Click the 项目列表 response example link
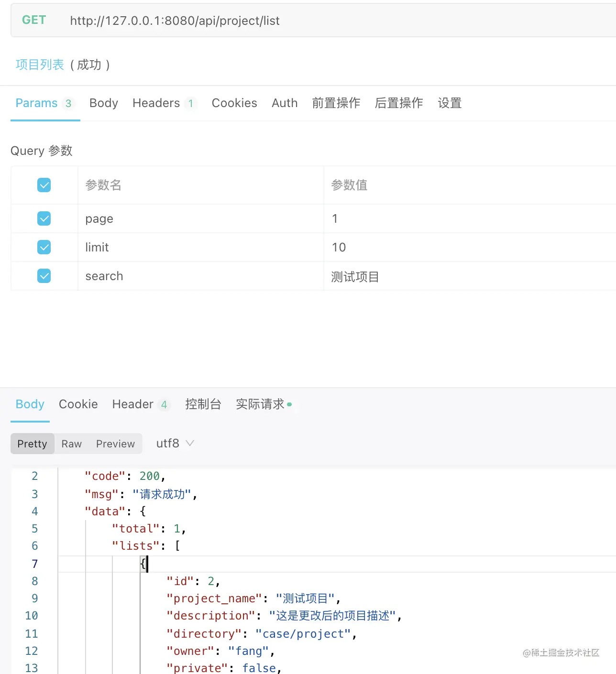 (x=40, y=65)
